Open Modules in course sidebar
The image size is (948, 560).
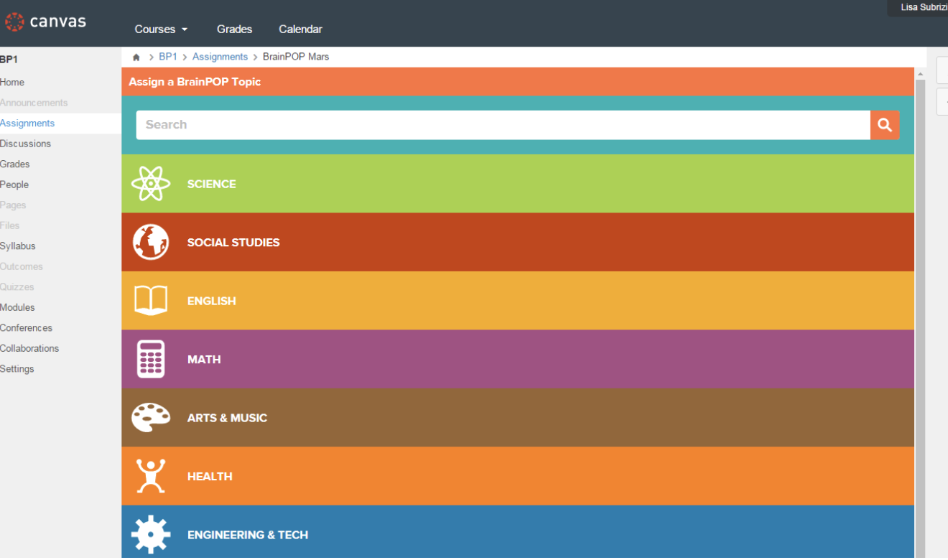click(17, 307)
